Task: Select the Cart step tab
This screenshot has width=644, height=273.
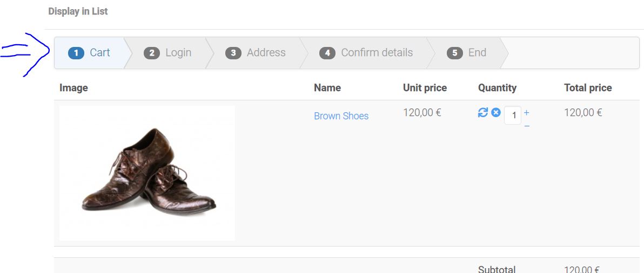Action: 90,53
